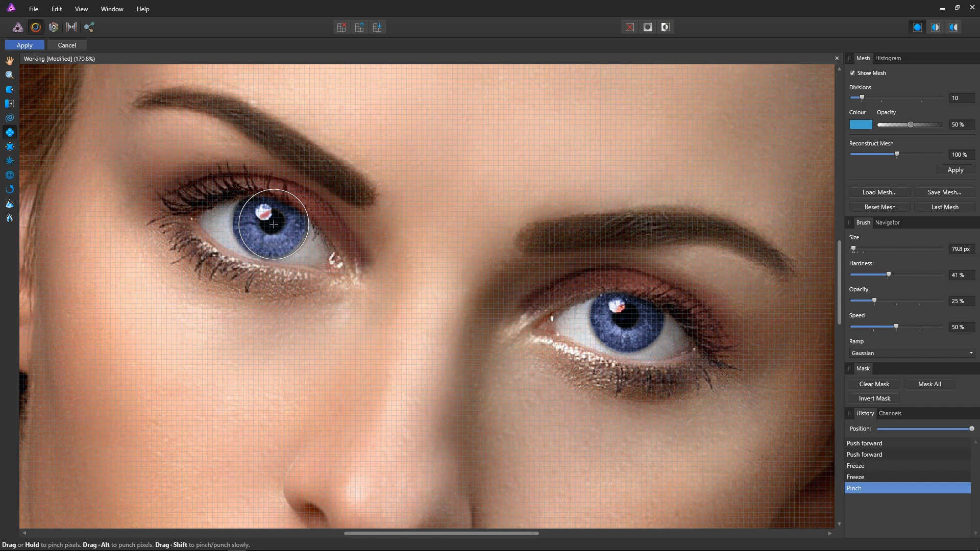The image size is (980, 551).
Task: Select the Liquify Freeze tool
Action: 10,204
